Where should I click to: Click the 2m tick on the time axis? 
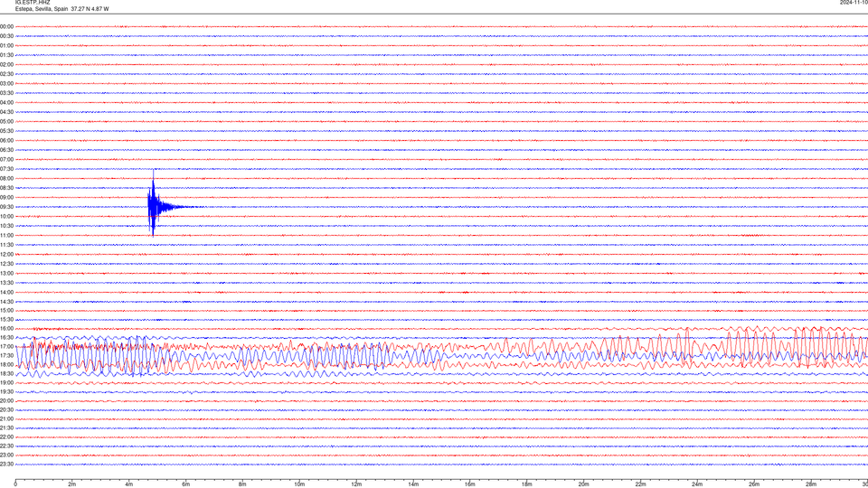72,484
